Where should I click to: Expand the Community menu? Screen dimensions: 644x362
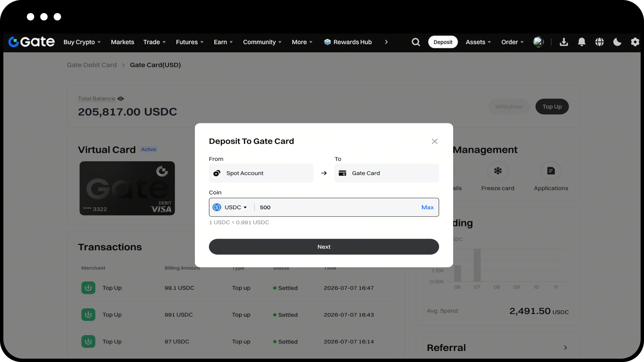coord(262,42)
